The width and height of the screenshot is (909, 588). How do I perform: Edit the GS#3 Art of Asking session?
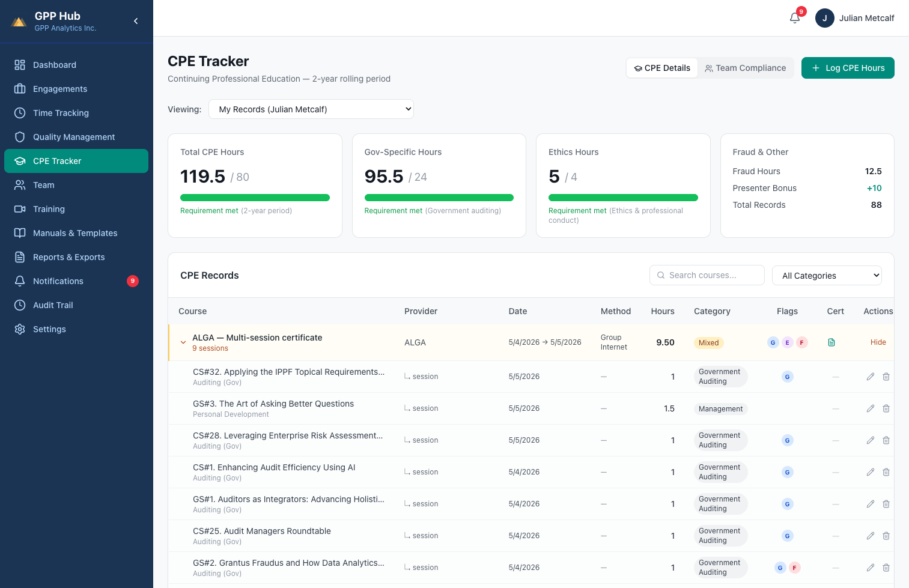pos(871,408)
